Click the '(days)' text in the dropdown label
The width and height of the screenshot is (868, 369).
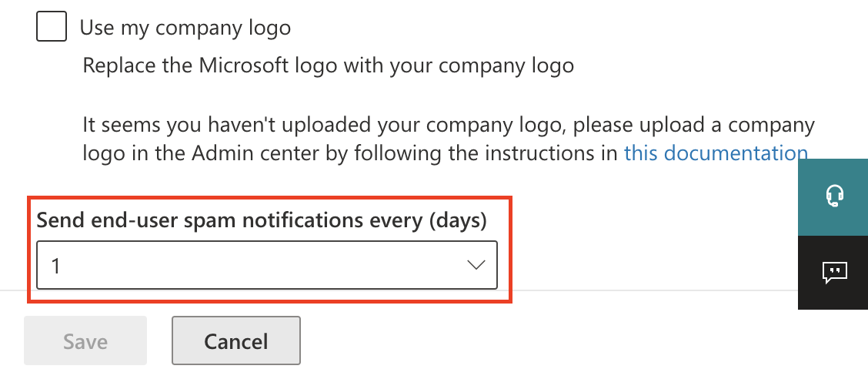pos(457,220)
